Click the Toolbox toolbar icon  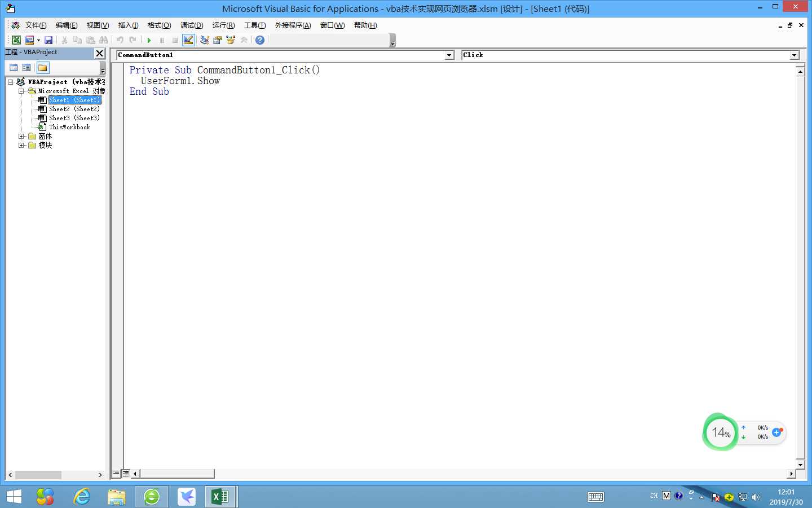click(x=244, y=40)
